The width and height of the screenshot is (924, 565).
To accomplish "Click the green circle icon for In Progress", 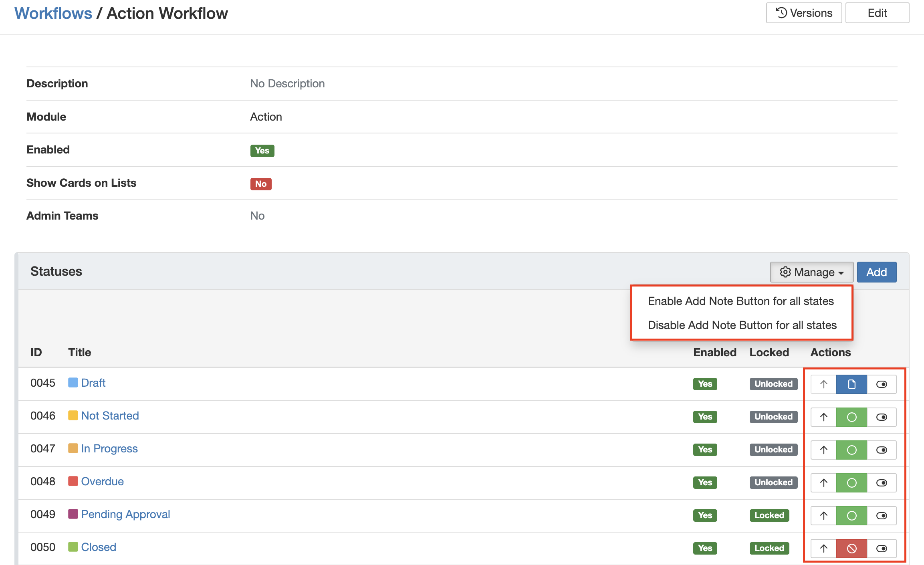I will point(851,450).
